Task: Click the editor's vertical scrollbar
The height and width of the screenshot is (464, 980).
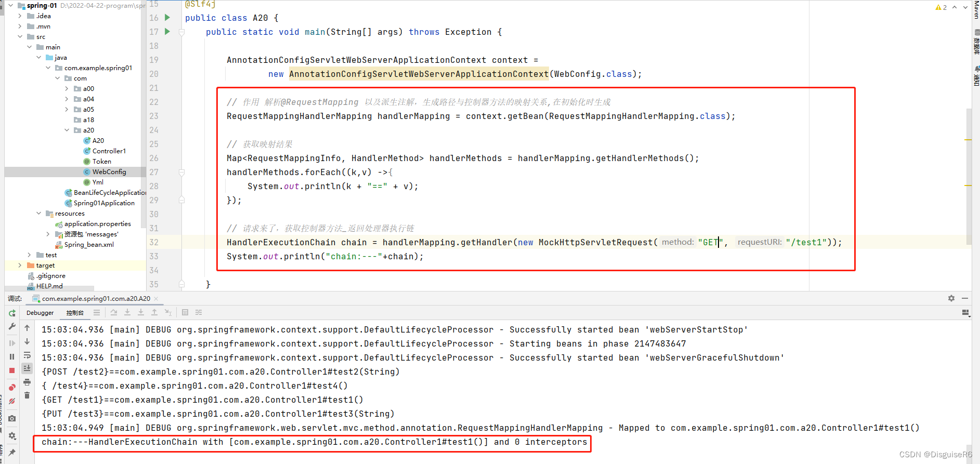Action: click(968, 177)
